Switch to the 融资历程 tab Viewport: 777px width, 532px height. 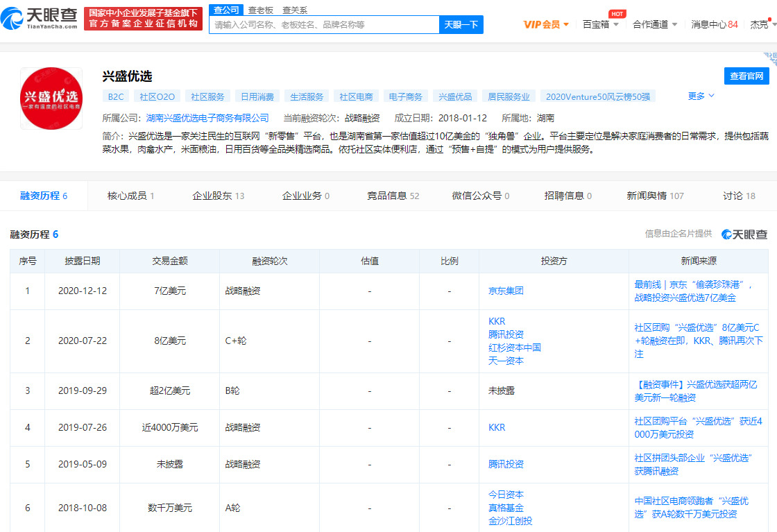(44, 196)
